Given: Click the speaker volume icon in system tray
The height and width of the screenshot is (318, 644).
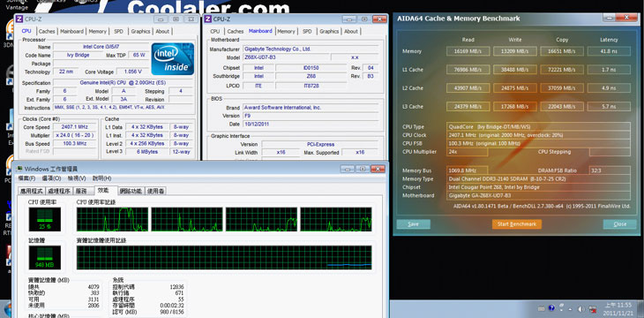Looking at the screenshot, I should pos(580,309).
